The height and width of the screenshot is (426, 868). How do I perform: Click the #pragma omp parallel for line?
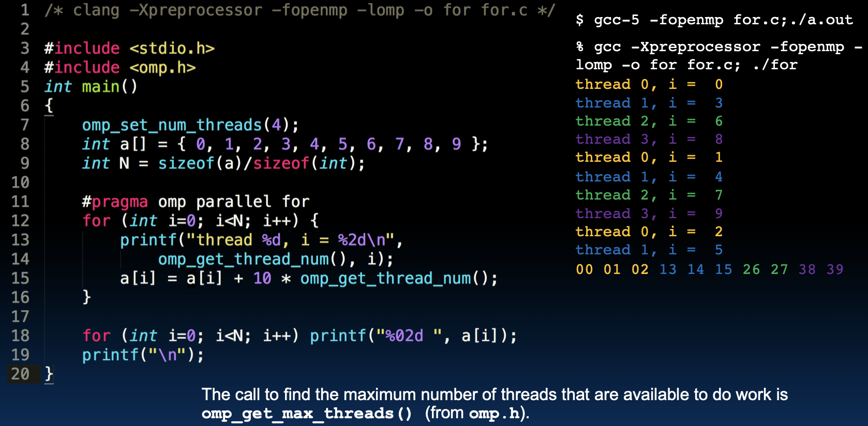(196, 202)
